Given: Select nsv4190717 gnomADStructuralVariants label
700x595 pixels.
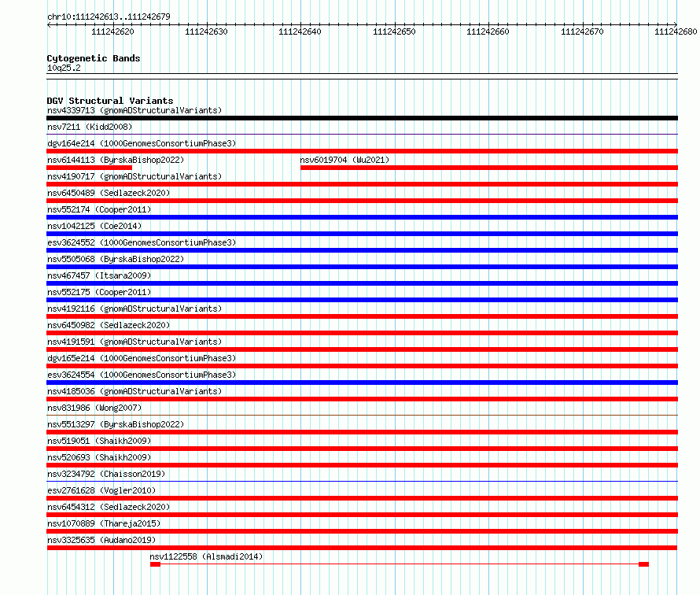Looking at the screenshot, I should pos(134,176).
